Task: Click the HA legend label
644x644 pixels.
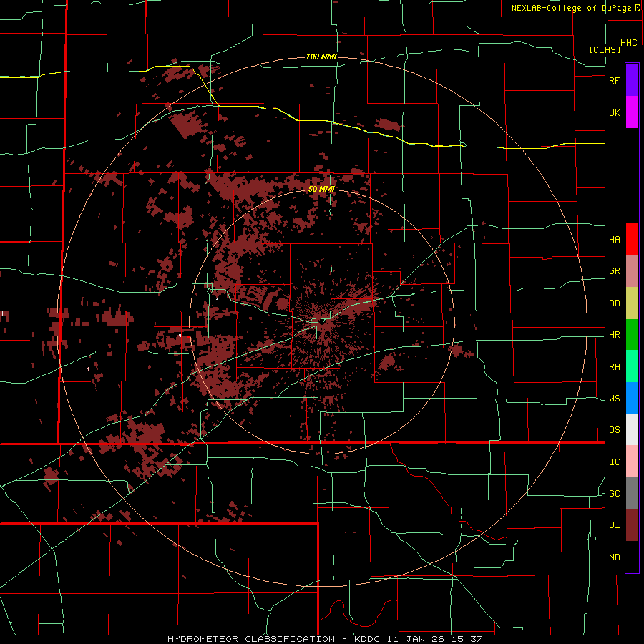Action: pos(614,240)
